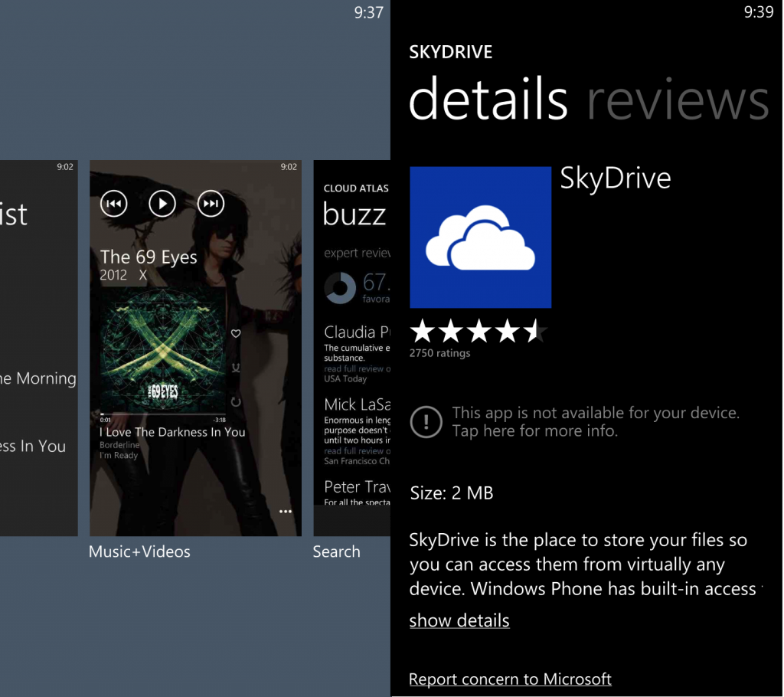Screen dimensions: 784x697
Task: Select the song I Love The Darkness In You
Action: pos(172,432)
